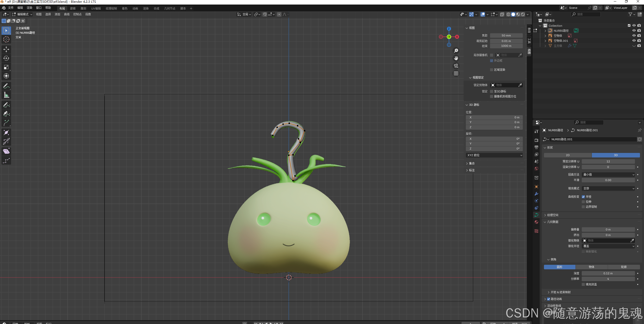Switch to orthographic grid view toggle icon
The image size is (644, 324).
pos(456,73)
